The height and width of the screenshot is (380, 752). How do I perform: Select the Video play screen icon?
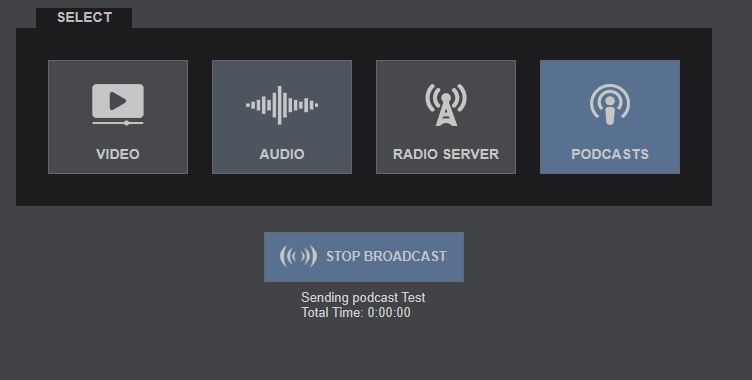pyautogui.click(x=118, y=105)
